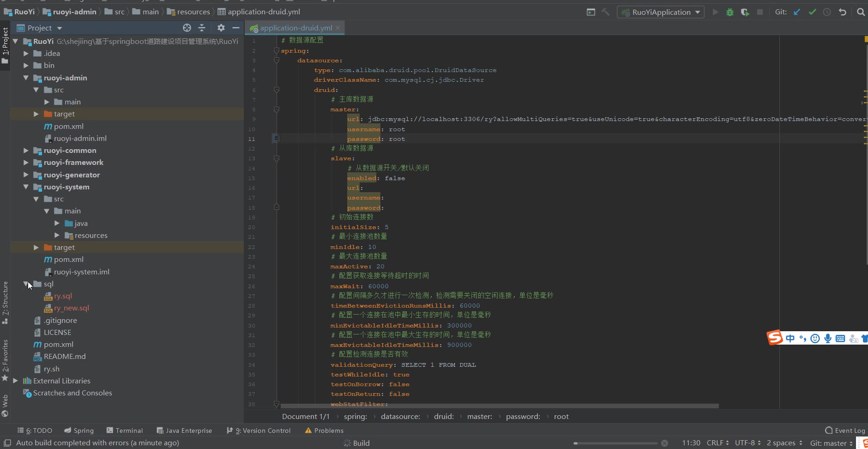This screenshot has width=868, height=449.
Task: Click the Git revert arrow icon
Action: pos(843,12)
